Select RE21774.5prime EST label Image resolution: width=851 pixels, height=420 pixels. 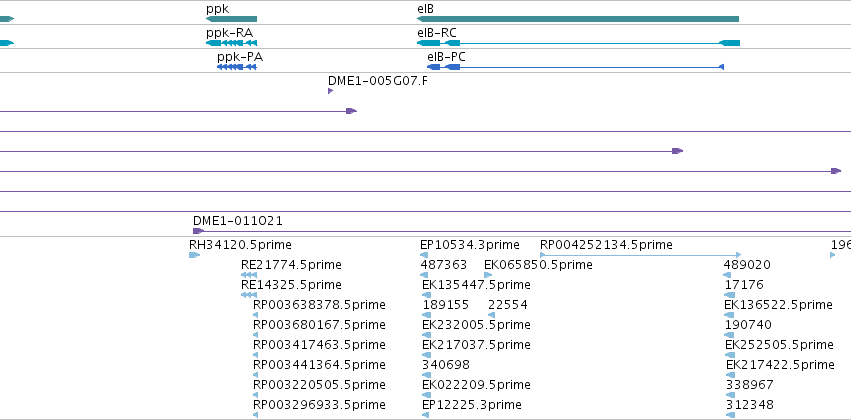pos(291,265)
